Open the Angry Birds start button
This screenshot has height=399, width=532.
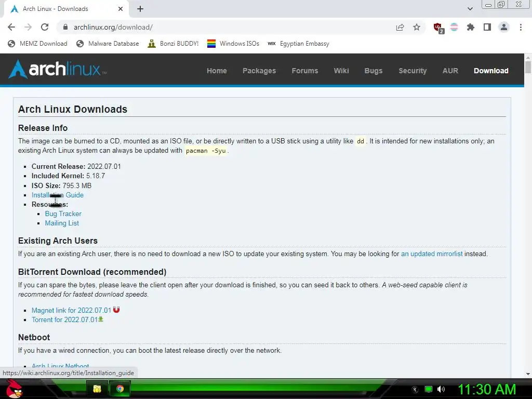15,389
